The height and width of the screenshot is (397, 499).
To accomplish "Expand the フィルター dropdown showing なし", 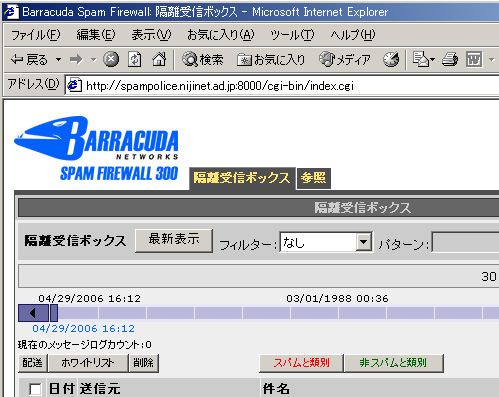I will (364, 242).
